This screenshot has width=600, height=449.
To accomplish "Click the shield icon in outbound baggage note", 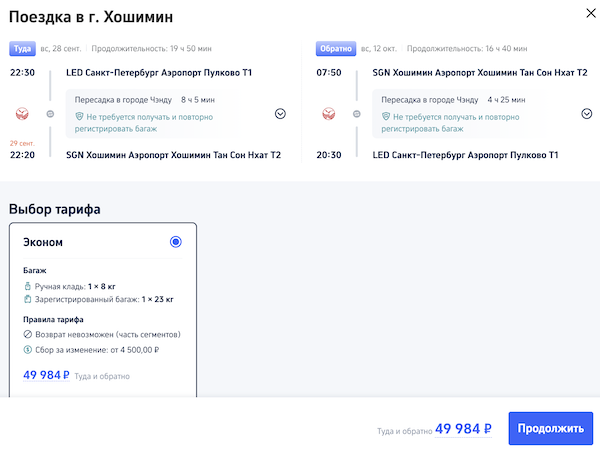I will [x=78, y=117].
